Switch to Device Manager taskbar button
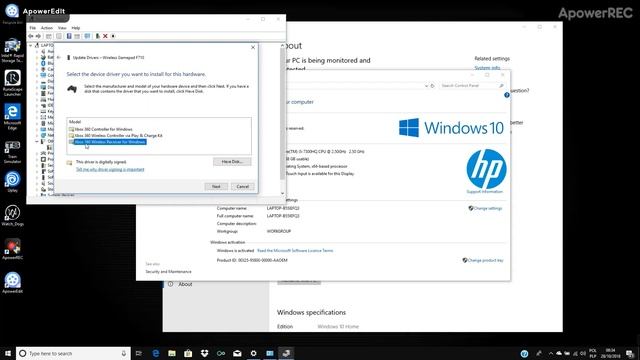 coord(286,353)
